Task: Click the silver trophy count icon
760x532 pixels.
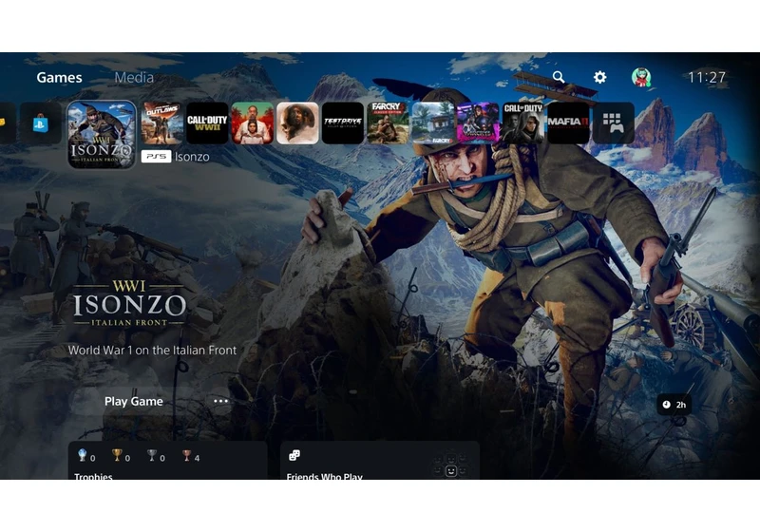Action: tap(152, 455)
